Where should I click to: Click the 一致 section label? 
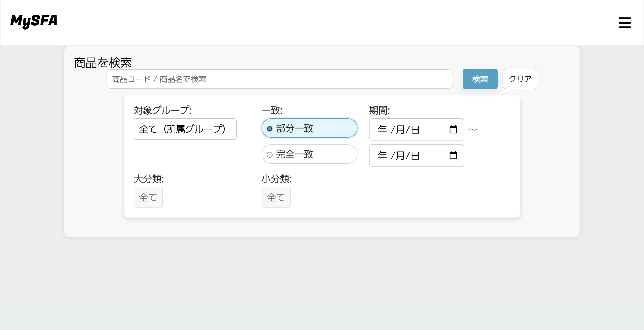[x=271, y=110]
